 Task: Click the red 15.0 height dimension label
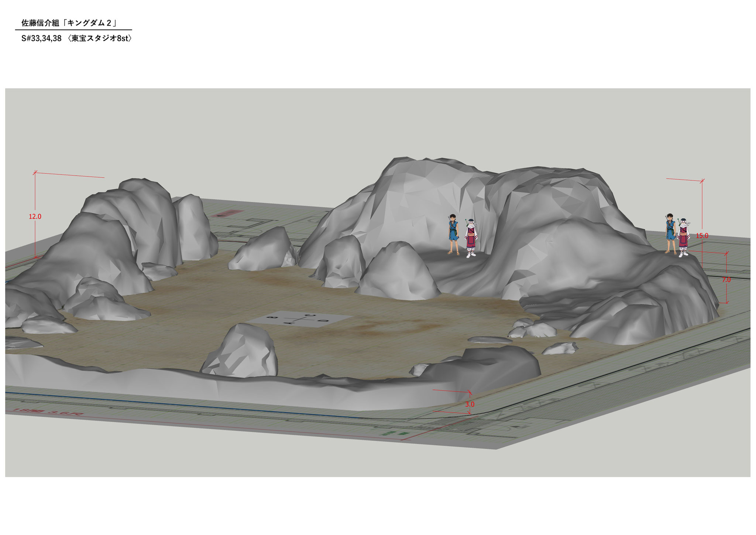pyautogui.click(x=702, y=235)
